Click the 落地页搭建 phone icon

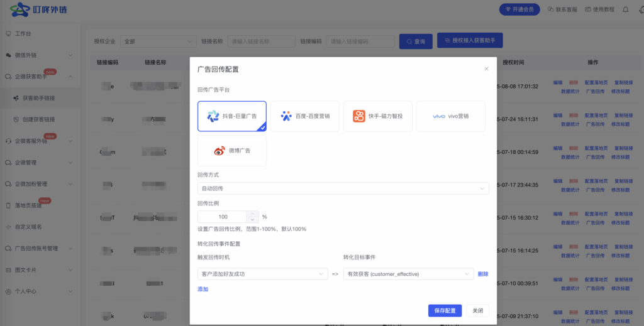pyautogui.click(x=8, y=205)
